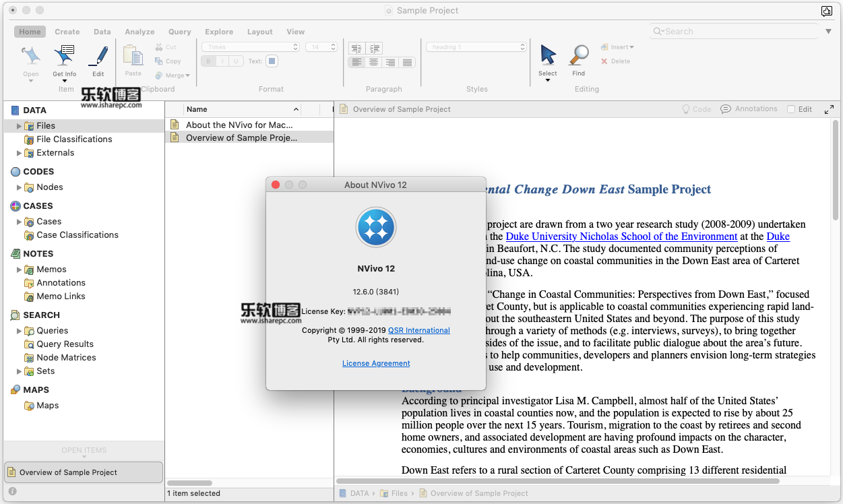Viewport: 843px width, 504px height.
Task: Click the expand full-view arrows icon
Action: pyautogui.click(x=829, y=109)
